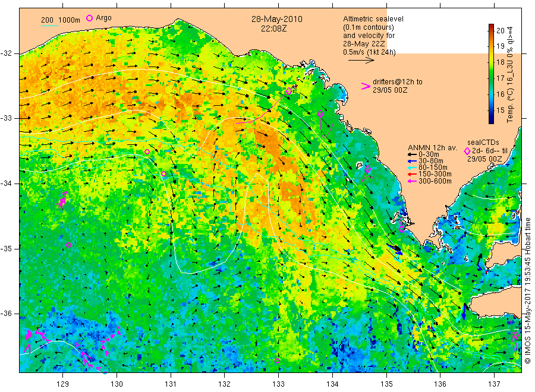Click the -34 latitude axis label
The width and height of the screenshot is (535, 392).
(6, 184)
